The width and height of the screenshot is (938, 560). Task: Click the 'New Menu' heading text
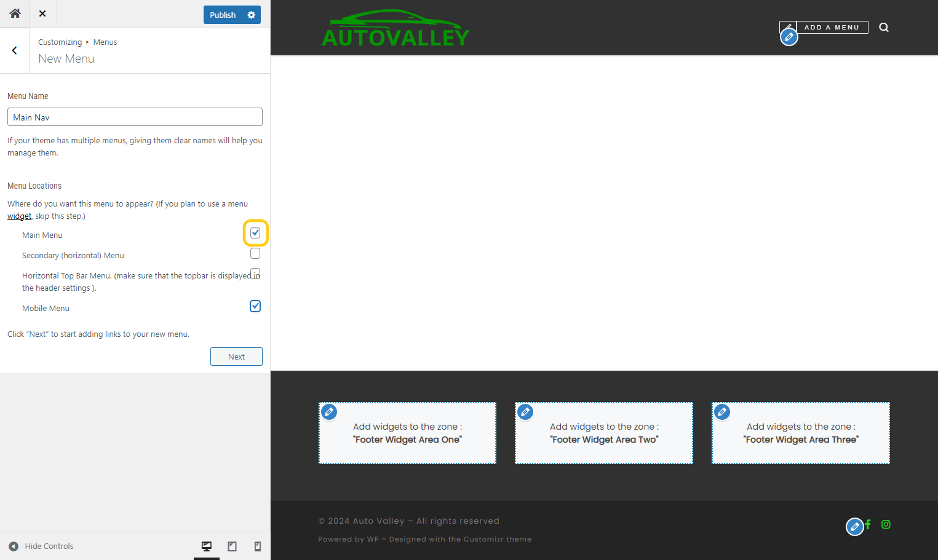pos(66,58)
